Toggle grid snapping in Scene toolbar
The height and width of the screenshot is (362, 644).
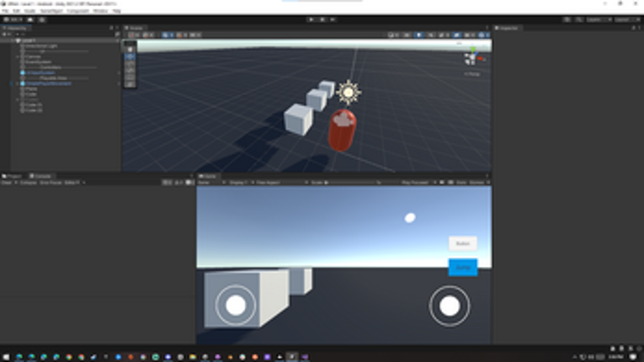182,35
